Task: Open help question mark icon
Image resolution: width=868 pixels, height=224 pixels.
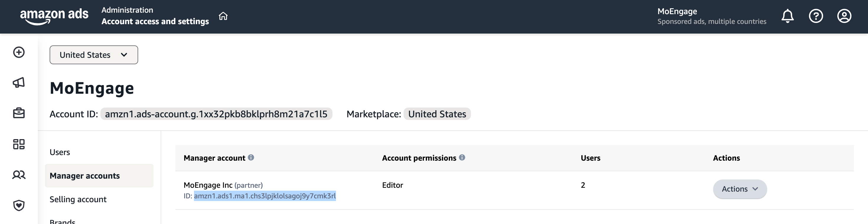Action: pos(816,16)
